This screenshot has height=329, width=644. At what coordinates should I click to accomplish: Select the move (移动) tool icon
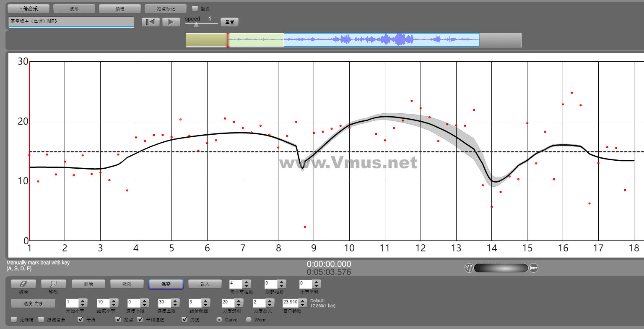(x=54, y=284)
